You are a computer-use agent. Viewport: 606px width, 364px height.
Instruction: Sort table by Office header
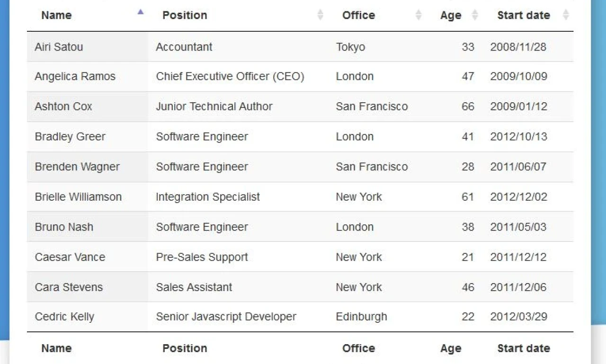[x=358, y=15]
